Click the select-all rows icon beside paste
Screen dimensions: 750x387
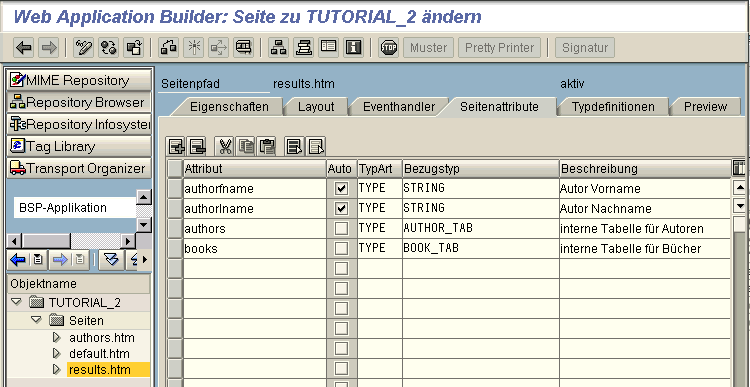295,147
